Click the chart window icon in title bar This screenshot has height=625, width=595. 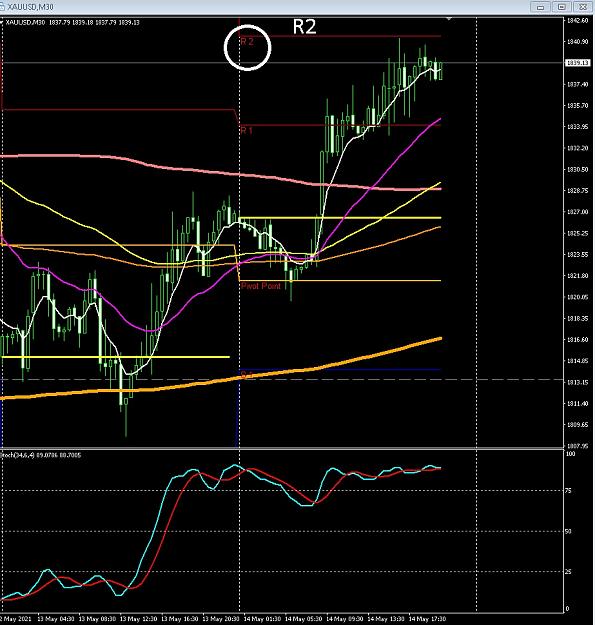click(2, 7)
